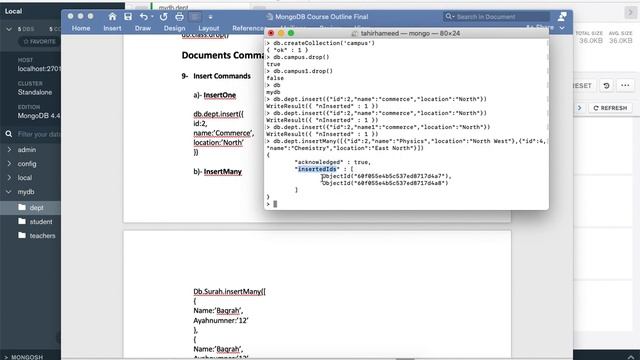Click the Favorite star button in Compass

click(39, 41)
